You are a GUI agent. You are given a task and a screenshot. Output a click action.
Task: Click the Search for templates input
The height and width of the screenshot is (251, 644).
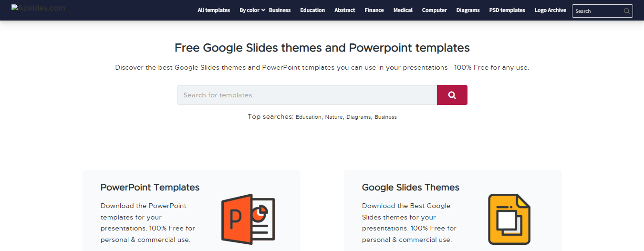pos(307,95)
